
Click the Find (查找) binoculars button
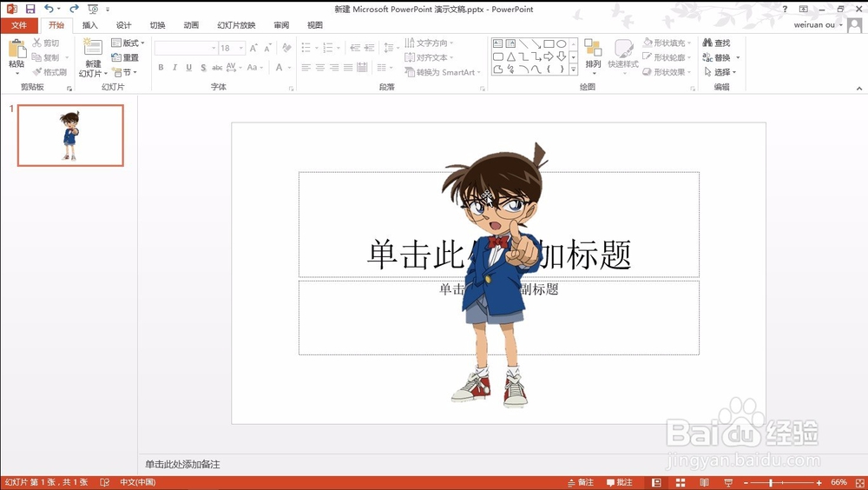click(716, 43)
